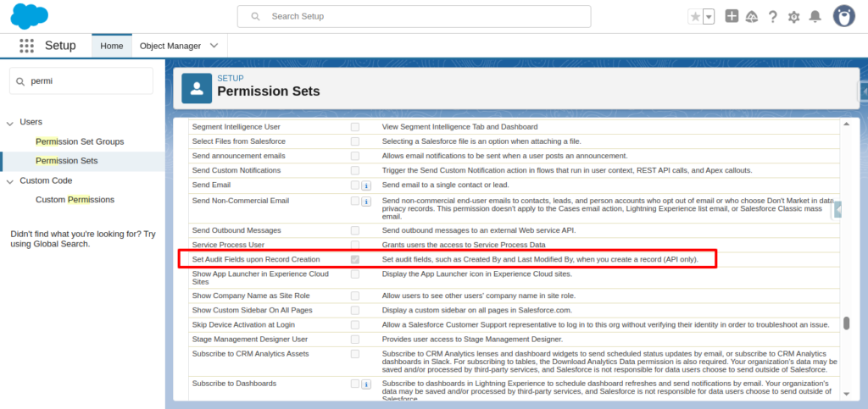Click the scrollbar up arrow in permissions list

(847, 124)
